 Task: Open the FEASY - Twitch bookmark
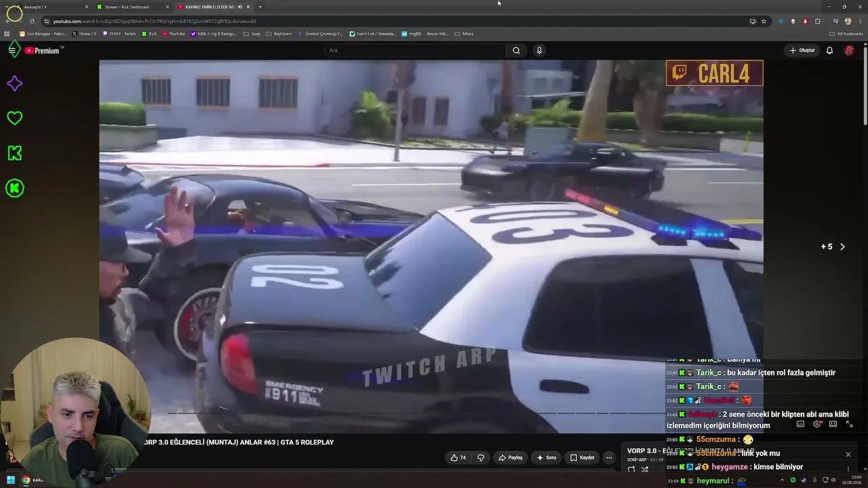[119, 34]
